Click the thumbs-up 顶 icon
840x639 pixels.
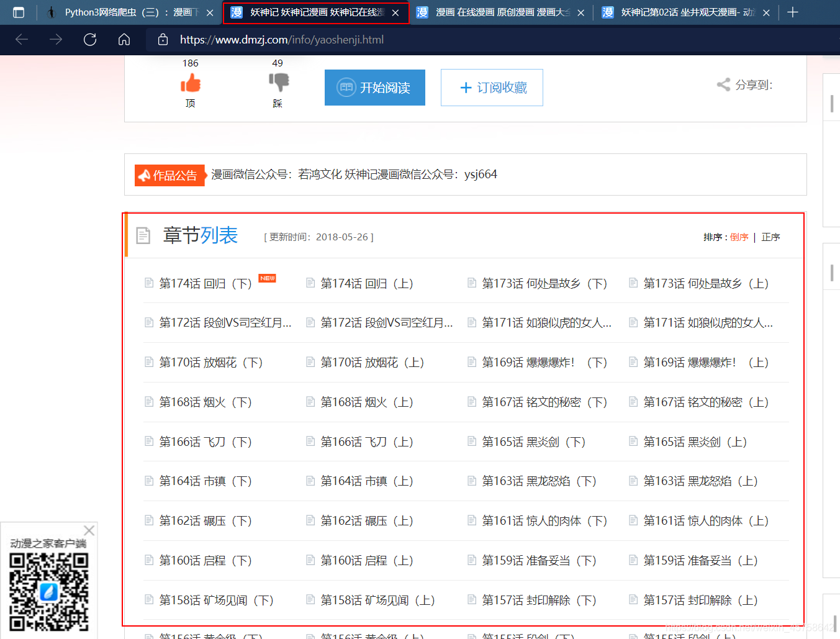coord(191,83)
